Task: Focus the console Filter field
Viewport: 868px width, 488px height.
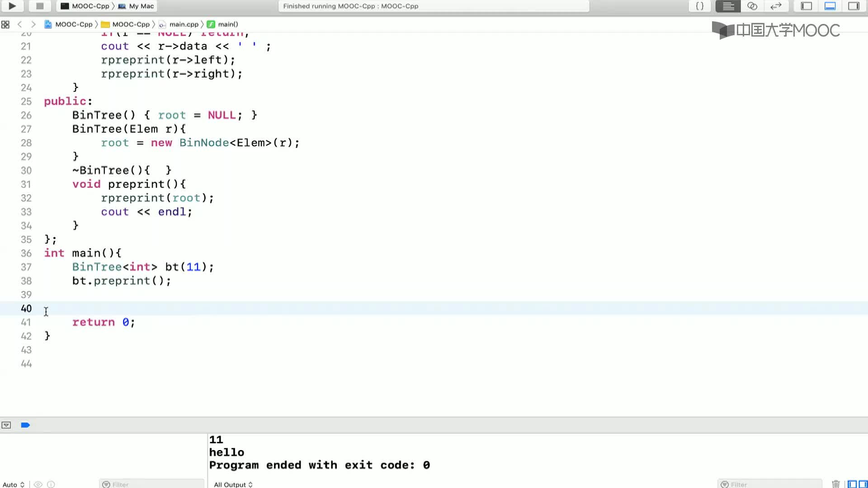Action: [x=769, y=484]
